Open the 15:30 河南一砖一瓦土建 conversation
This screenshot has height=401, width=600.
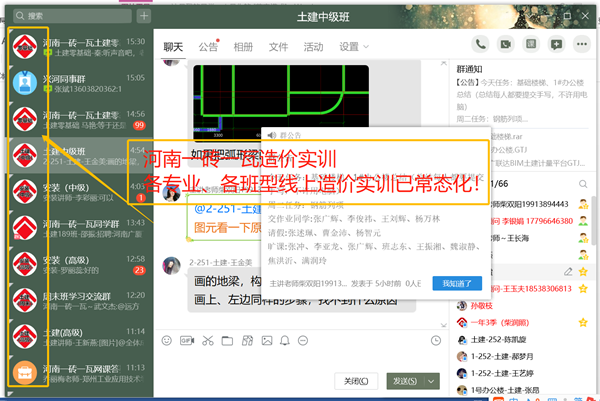(79, 47)
